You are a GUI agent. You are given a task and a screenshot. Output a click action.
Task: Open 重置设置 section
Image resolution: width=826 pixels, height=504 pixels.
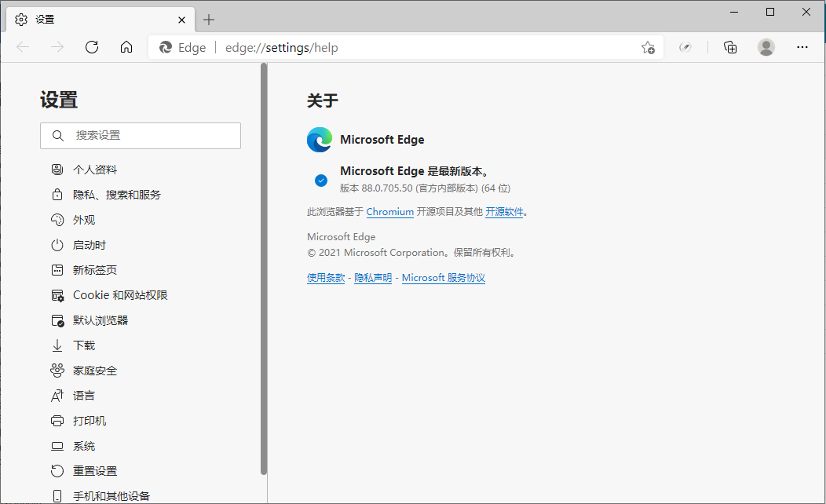(95, 471)
